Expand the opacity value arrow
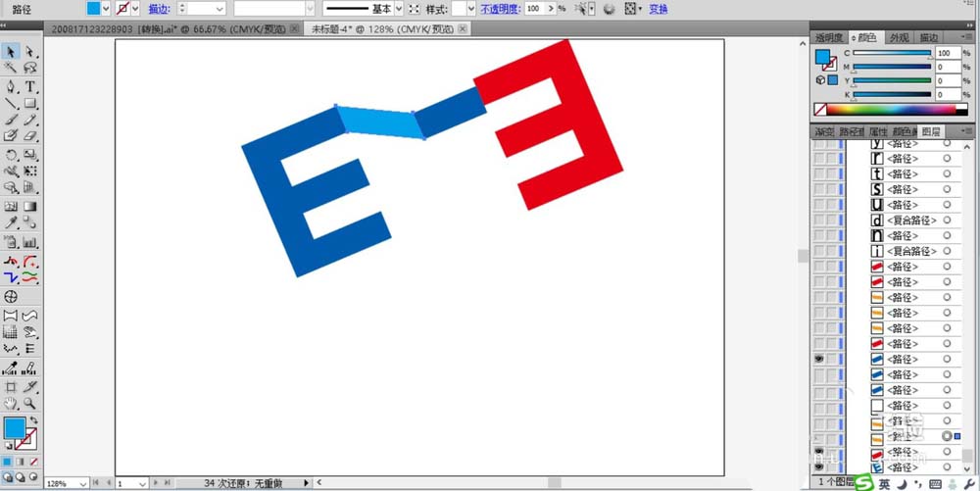The height and width of the screenshot is (491, 980). coord(551,9)
